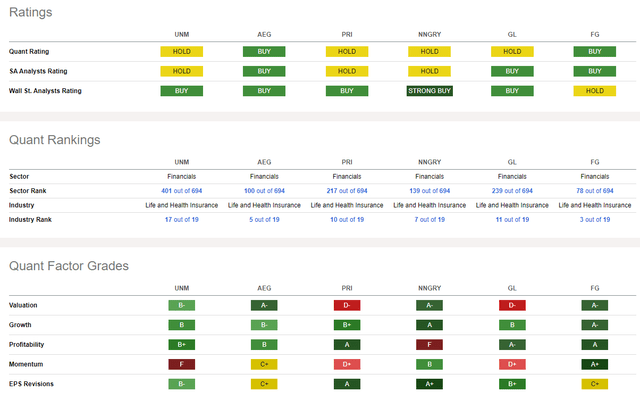Click AEG Quant Rating BUY badge

(x=264, y=51)
